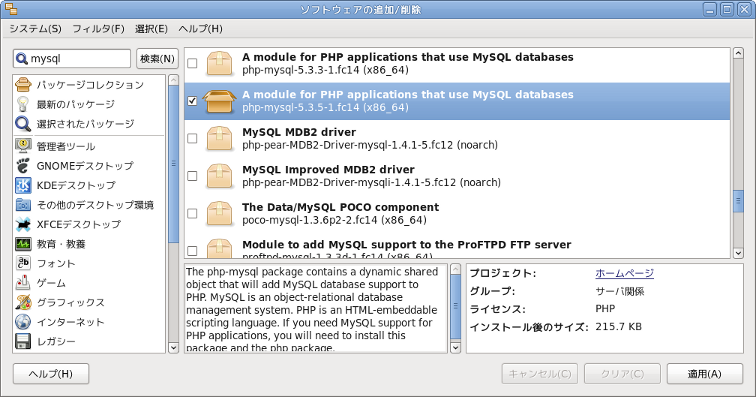
Task: Click the admin tools icon
Action: 23,146
